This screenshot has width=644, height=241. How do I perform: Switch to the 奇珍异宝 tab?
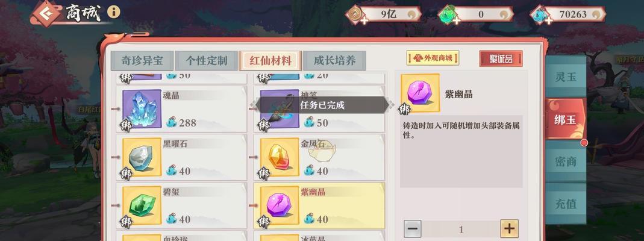coord(142,61)
